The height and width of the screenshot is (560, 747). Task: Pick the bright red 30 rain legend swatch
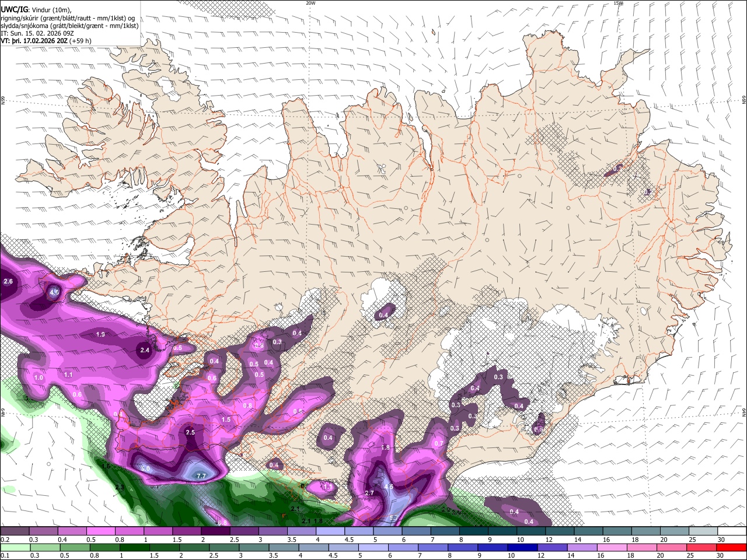[732, 547]
